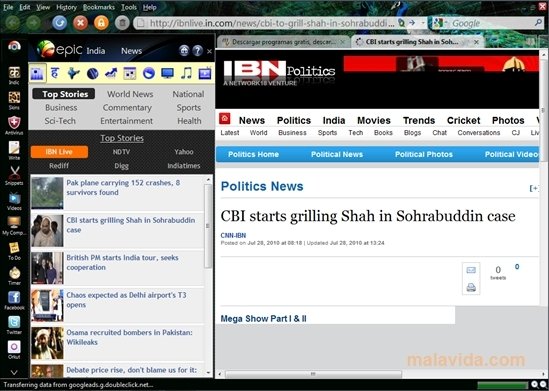
Task: Click the help question mark in Epic header
Action: pyautogui.click(x=197, y=51)
